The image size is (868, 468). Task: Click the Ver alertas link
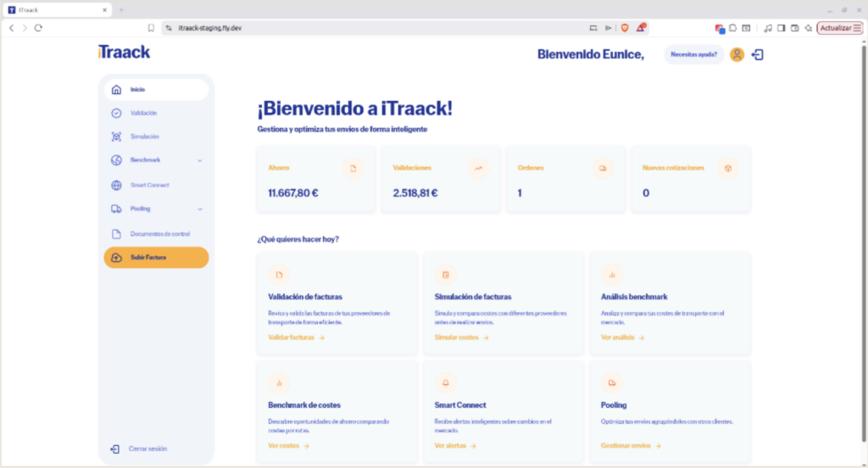(455, 446)
